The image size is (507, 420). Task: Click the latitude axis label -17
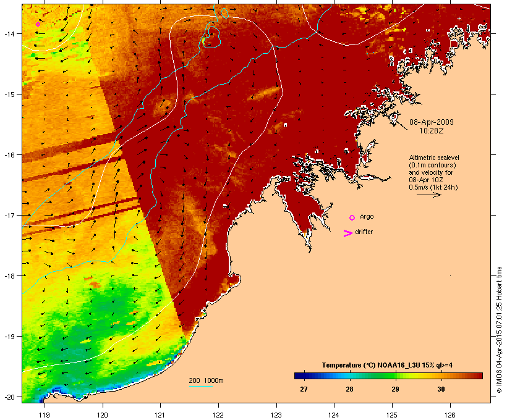pyautogui.click(x=9, y=215)
